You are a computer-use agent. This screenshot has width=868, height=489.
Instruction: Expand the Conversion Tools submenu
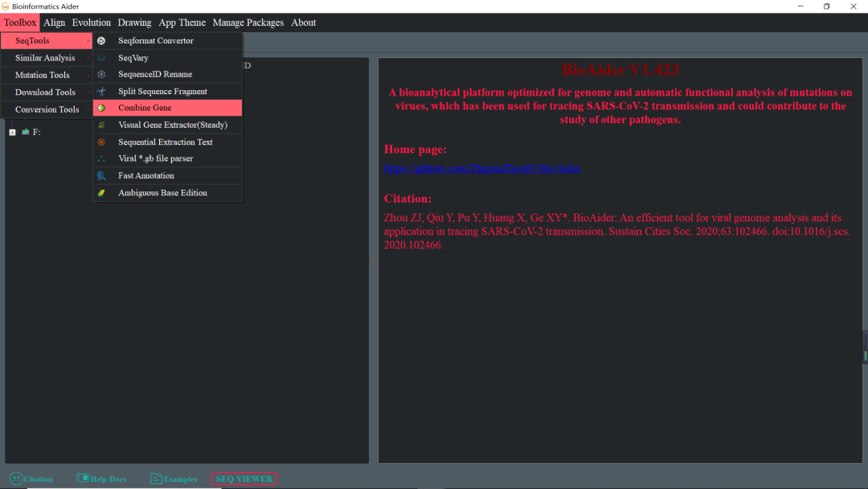[47, 109]
